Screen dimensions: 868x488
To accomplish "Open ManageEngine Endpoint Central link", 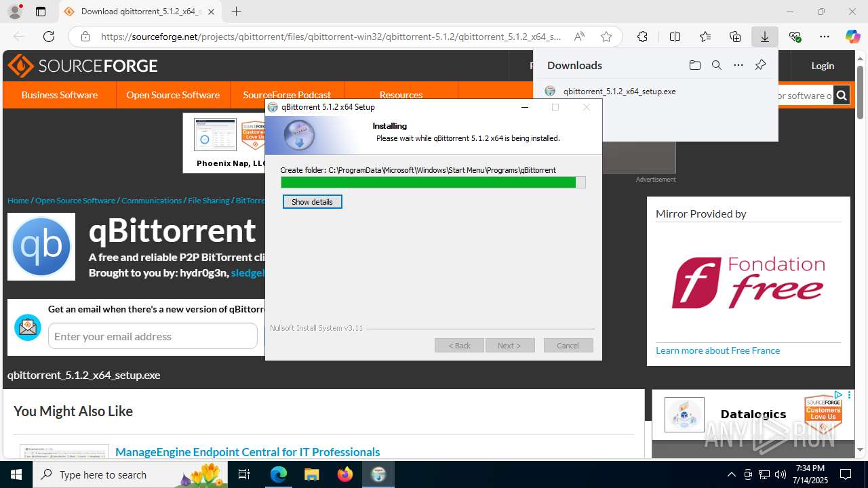I will pyautogui.click(x=248, y=452).
